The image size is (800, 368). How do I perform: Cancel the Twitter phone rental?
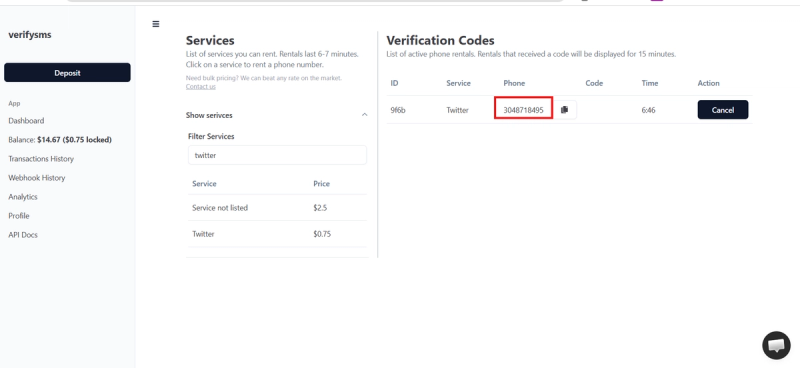(x=722, y=110)
